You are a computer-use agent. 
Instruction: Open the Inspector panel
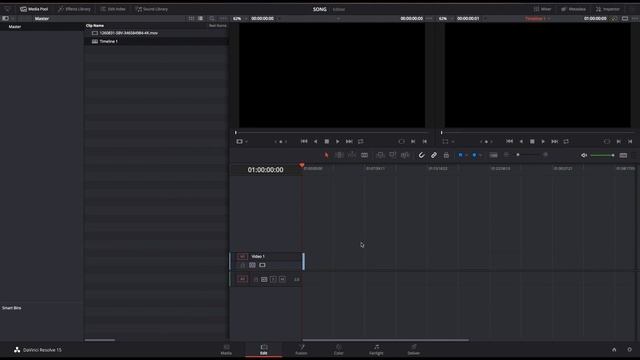pyautogui.click(x=608, y=9)
